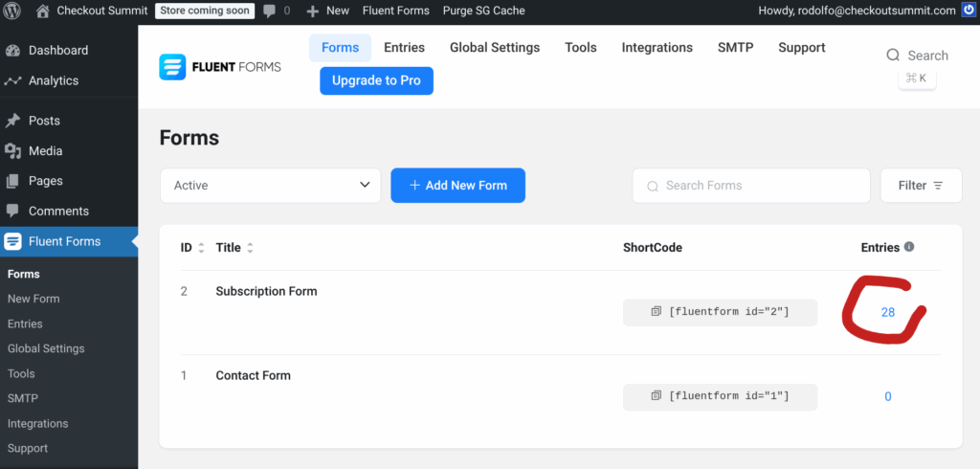The height and width of the screenshot is (469, 980).
Task: Open the New menu in admin bar
Action: click(327, 11)
